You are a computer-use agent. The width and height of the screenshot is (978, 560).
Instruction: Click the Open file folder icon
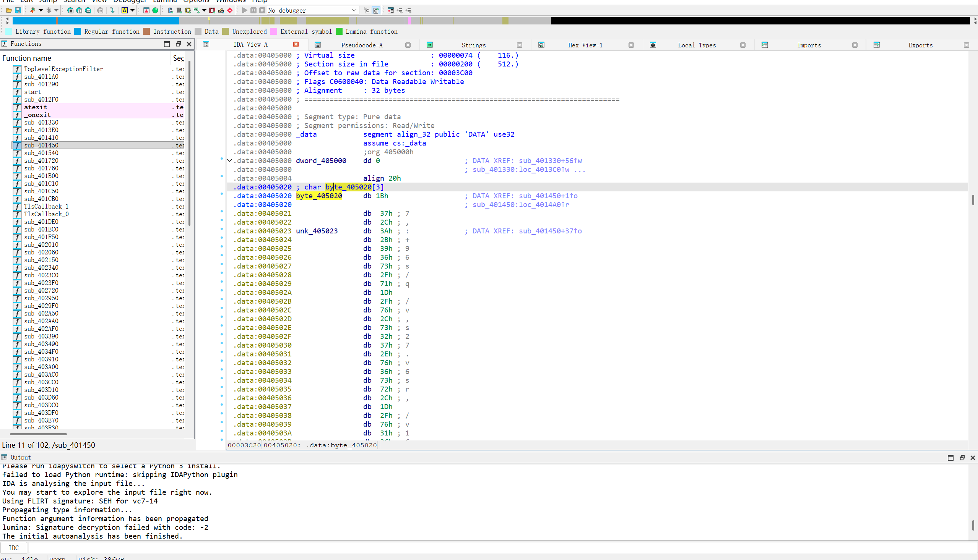coord(8,10)
